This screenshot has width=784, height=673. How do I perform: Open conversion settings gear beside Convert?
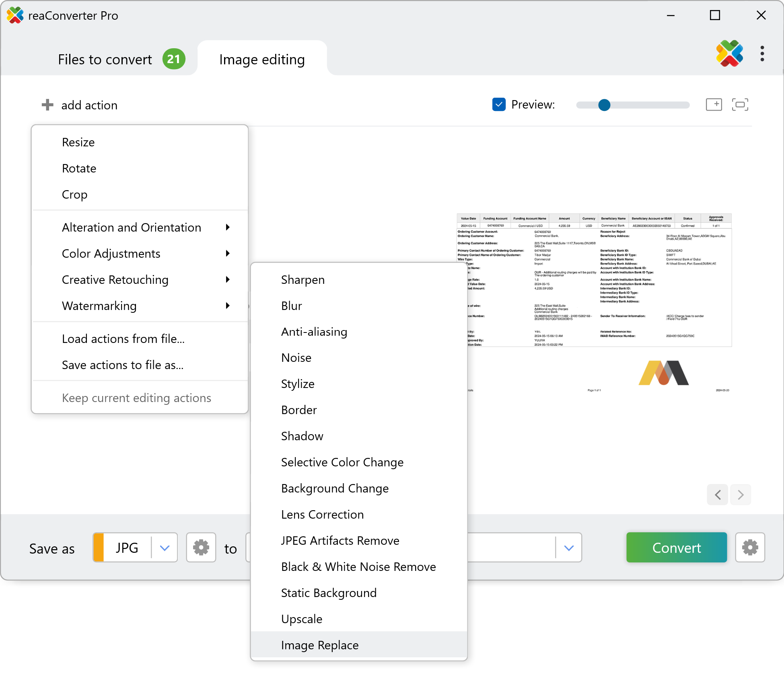click(750, 548)
